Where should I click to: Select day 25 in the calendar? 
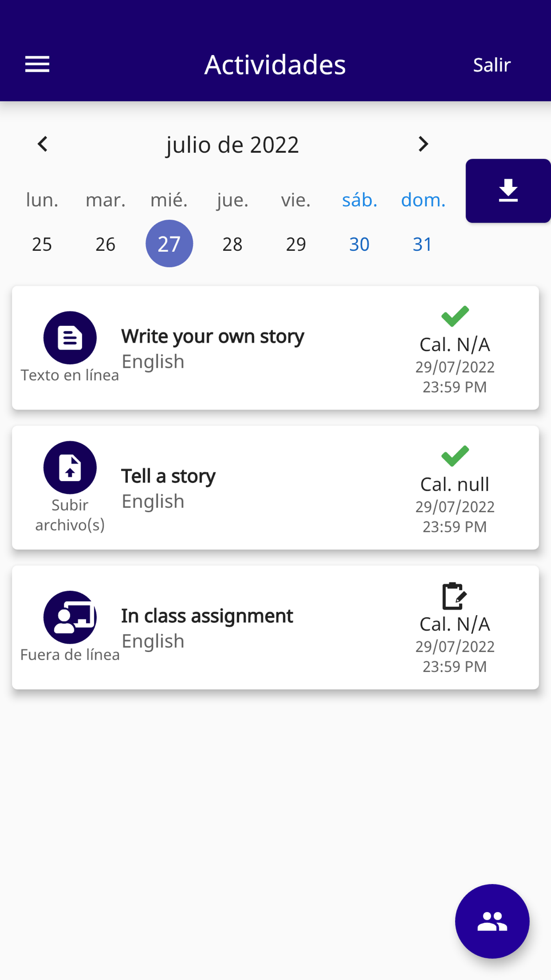[42, 244]
